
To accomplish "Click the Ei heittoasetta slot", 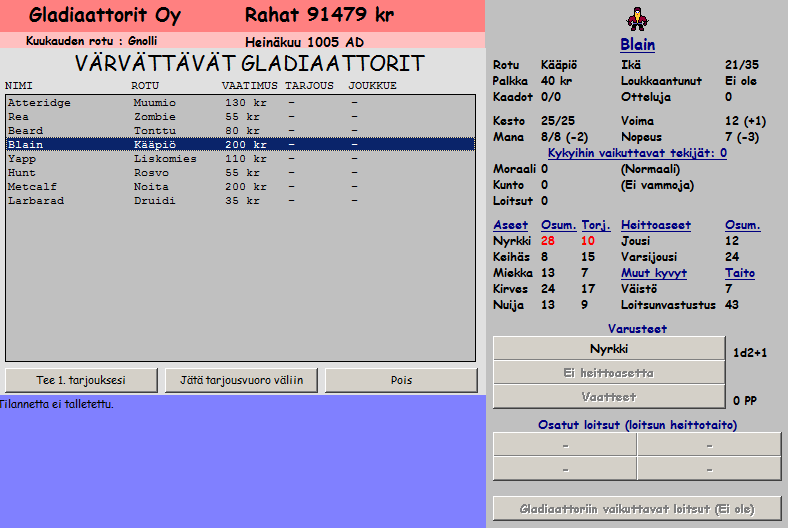I will [608, 373].
